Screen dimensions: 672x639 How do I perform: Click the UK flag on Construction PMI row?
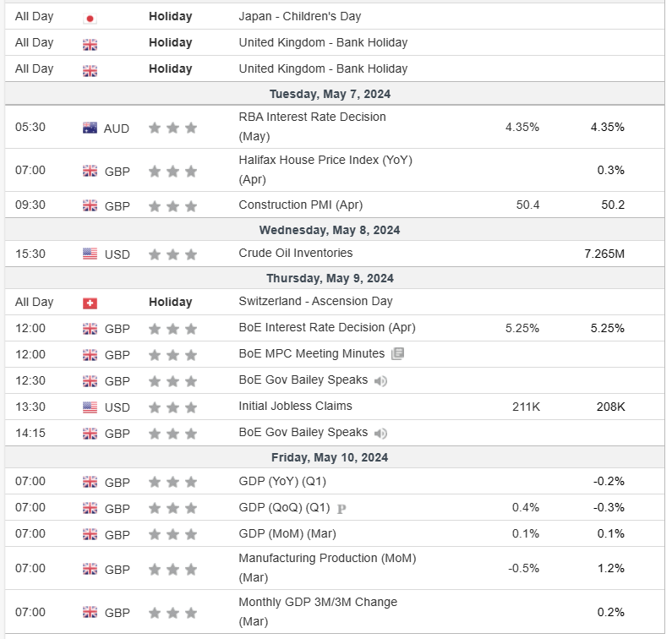(90, 205)
